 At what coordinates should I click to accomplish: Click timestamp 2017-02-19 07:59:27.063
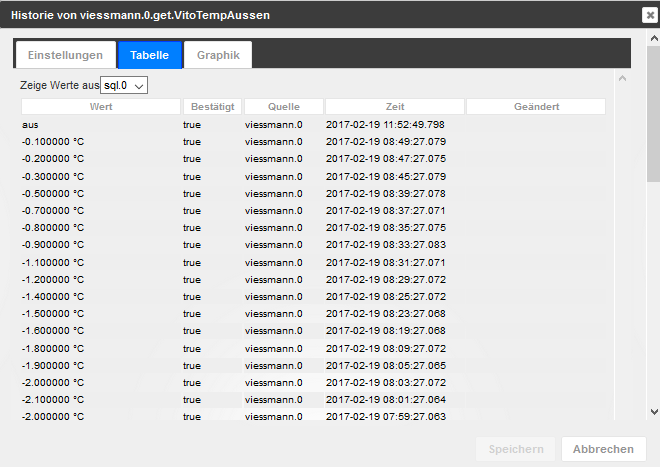386,416
